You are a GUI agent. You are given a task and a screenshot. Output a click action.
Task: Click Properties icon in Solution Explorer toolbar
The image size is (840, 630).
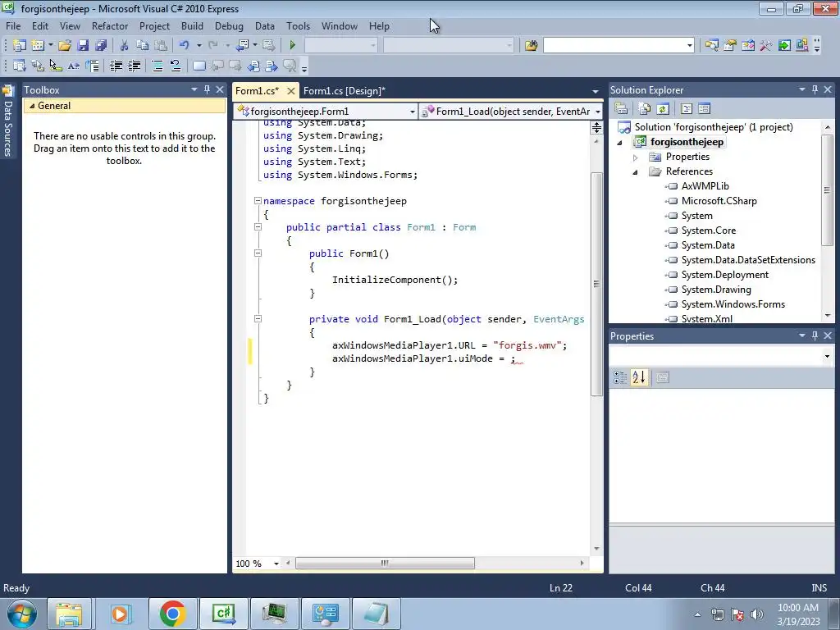click(x=621, y=109)
